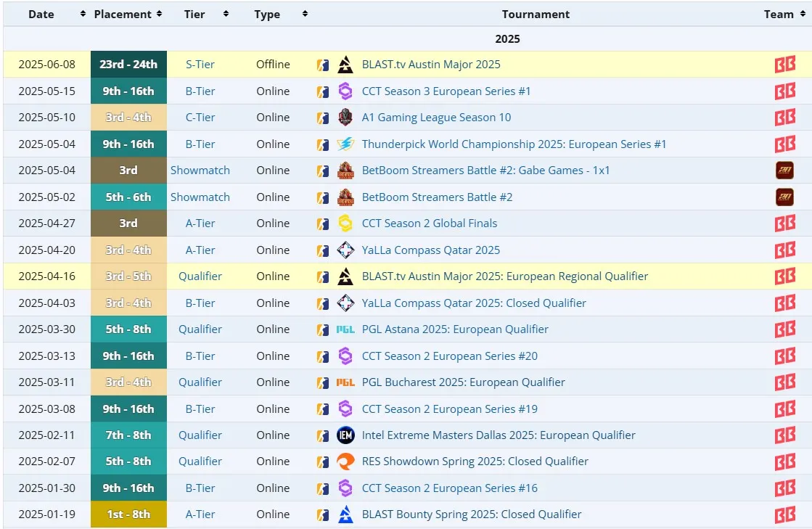Click Qualifier link in PGL Astana row
The image size is (812, 529).
(200, 329)
